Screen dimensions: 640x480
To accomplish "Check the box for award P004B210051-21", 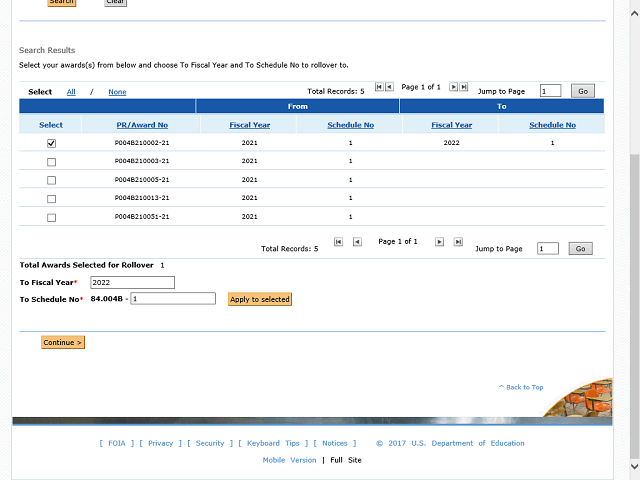I will coord(51,217).
